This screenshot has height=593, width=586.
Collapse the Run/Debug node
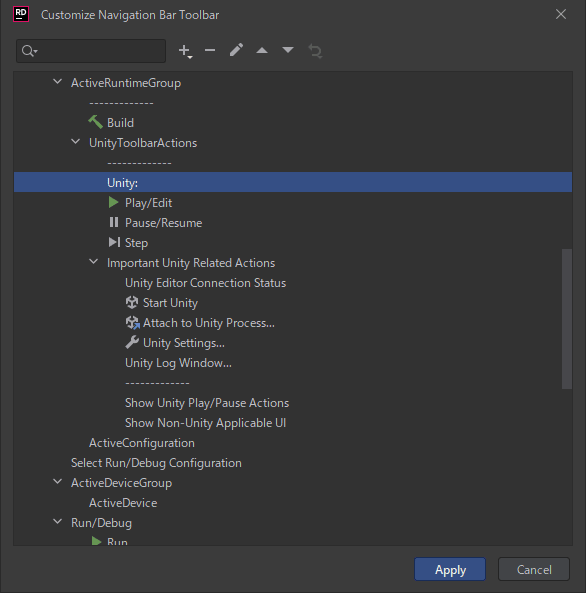pyautogui.click(x=58, y=522)
